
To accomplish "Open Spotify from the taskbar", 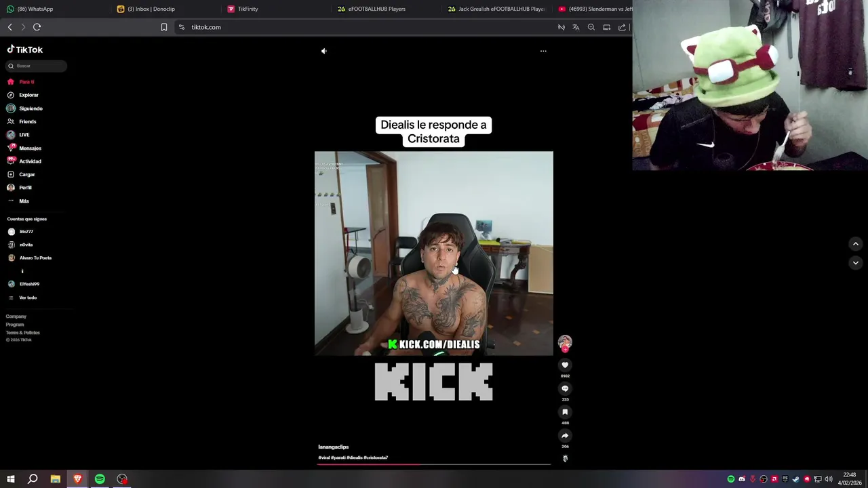I will tap(100, 479).
